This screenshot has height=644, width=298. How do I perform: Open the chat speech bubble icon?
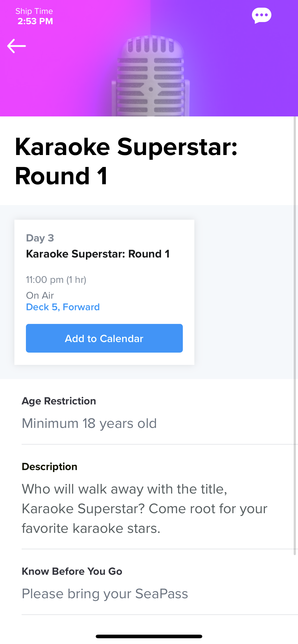(262, 16)
